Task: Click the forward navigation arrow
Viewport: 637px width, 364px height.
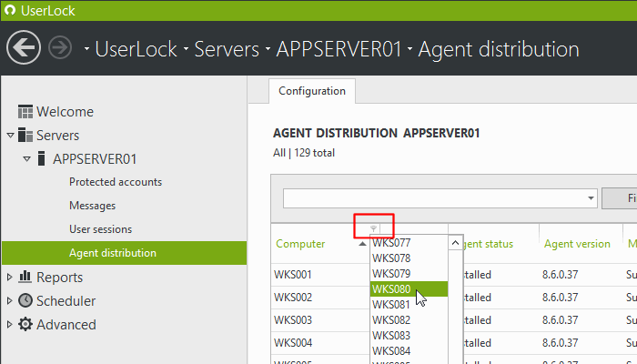Action: coord(60,47)
